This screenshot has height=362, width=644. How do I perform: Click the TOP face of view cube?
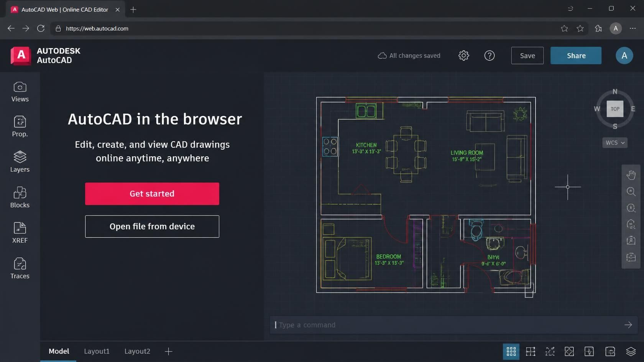615,109
